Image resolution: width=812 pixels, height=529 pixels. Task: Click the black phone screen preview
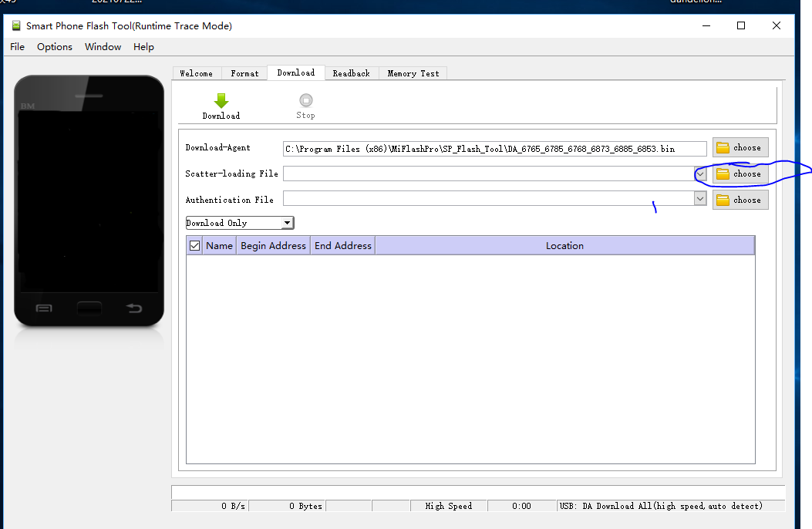(89, 201)
